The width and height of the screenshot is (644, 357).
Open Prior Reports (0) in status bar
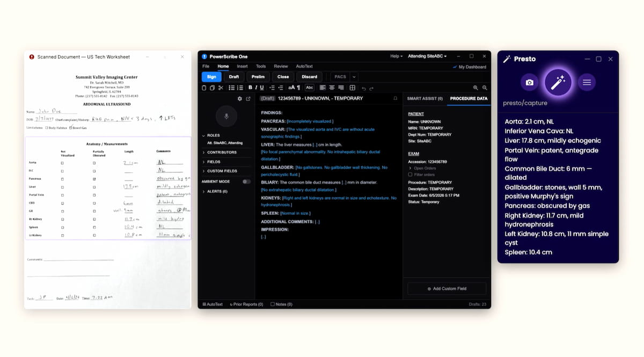[x=246, y=304]
